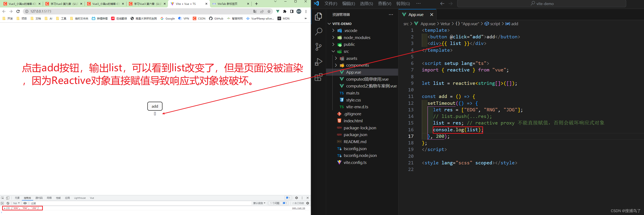Toggle device toolbar in devtools
This screenshot has width=644, height=215.
click(x=8, y=198)
